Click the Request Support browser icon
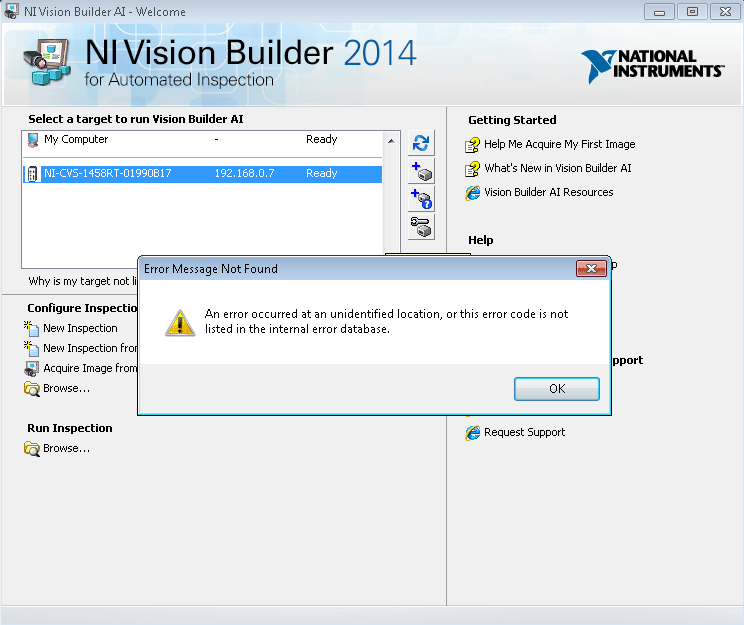 (472, 433)
